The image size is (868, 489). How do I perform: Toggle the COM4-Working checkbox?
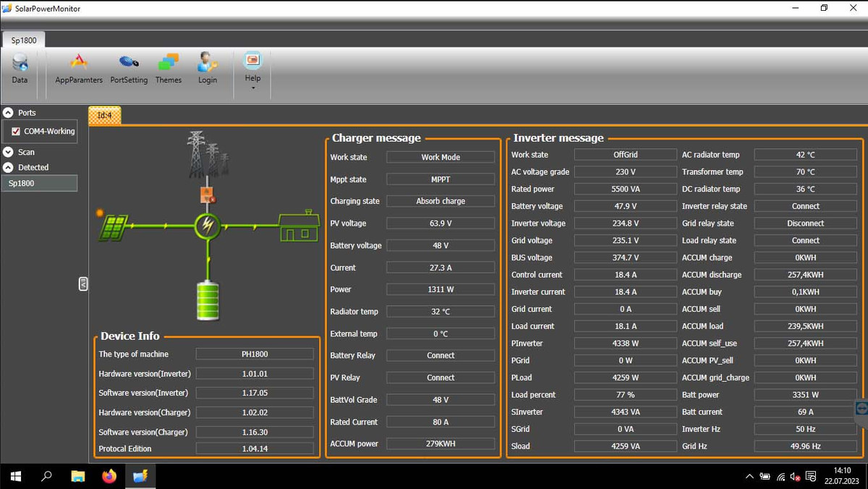[x=16, y=132]
